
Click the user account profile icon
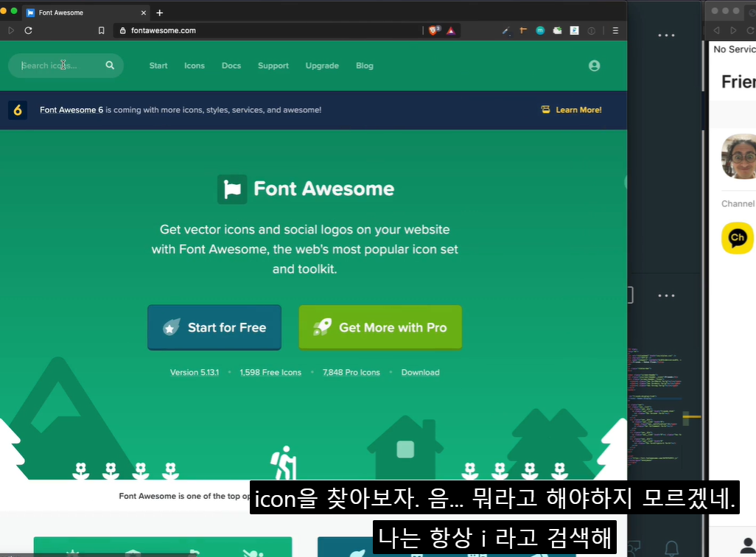coord(594,66)
